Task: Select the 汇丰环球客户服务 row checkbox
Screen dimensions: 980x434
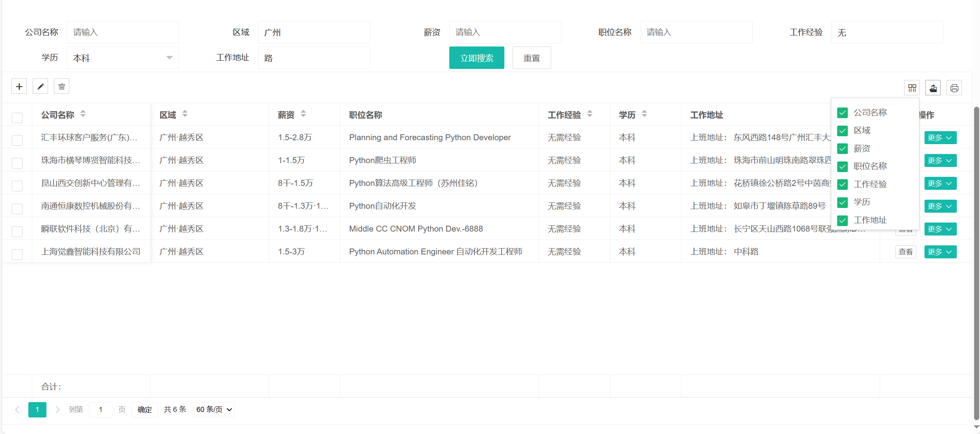Action: pos(17,140)
